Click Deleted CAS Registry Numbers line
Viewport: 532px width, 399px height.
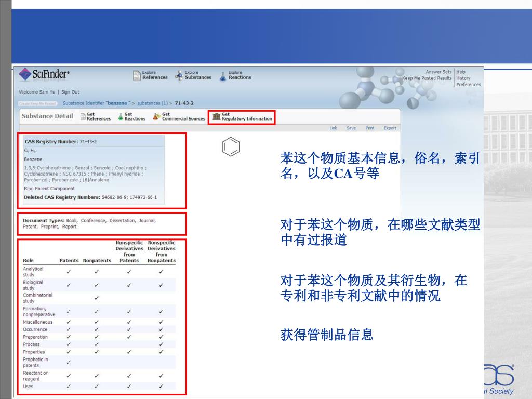coord(90,197)
